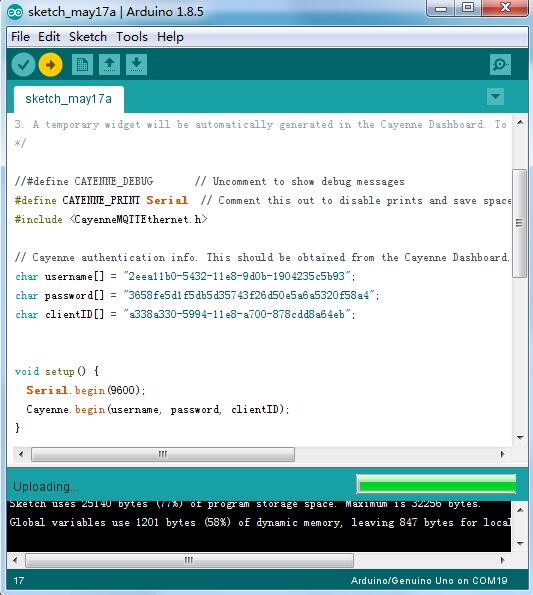Screen dimensions: 533x595
Task: Click 'Arduino/Genuino Uno on COM19' in status bar
Action: click(x=429, y=581)
